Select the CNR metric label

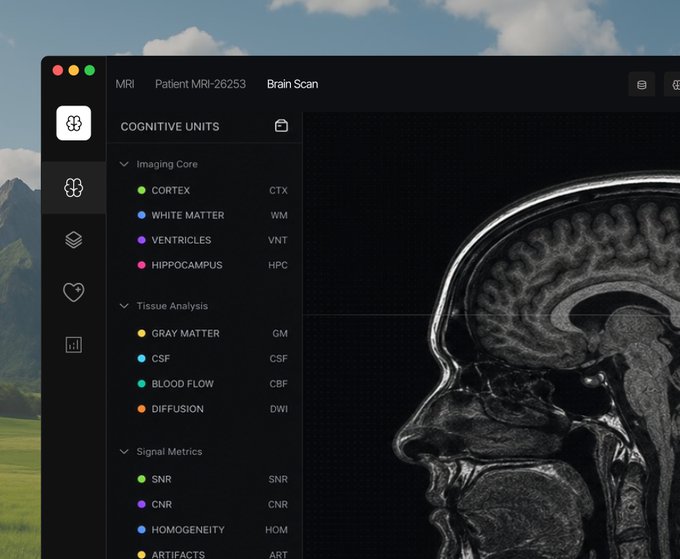click(x=162, y=504)
